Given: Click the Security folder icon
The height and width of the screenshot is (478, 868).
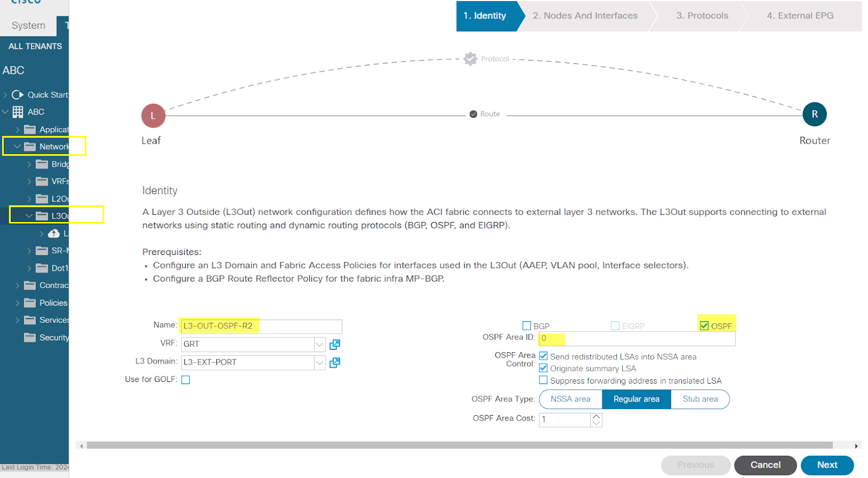Looking at the screenshot, I should pyautogui.click(x=30, y=337).
